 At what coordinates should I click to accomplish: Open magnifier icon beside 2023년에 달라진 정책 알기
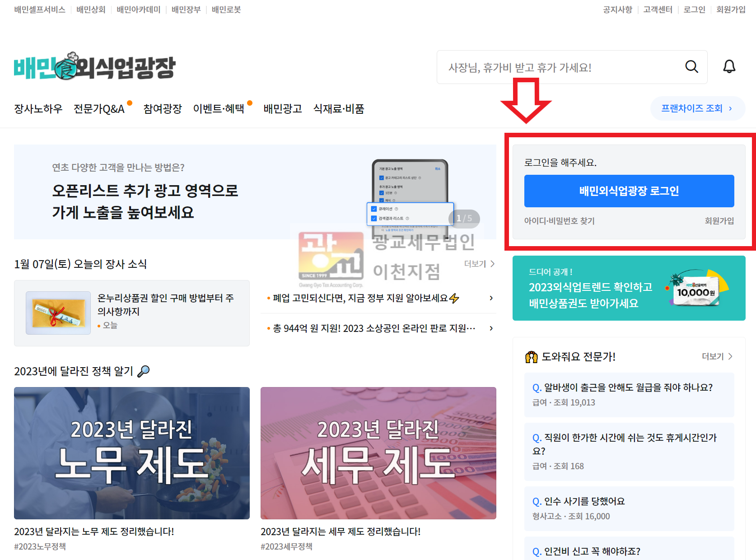click(x=143, y=371)
